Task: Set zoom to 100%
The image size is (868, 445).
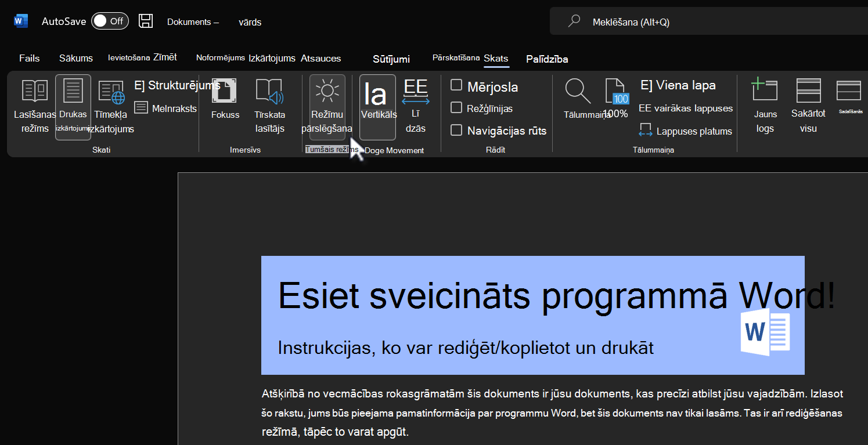Action: (616, 100)
